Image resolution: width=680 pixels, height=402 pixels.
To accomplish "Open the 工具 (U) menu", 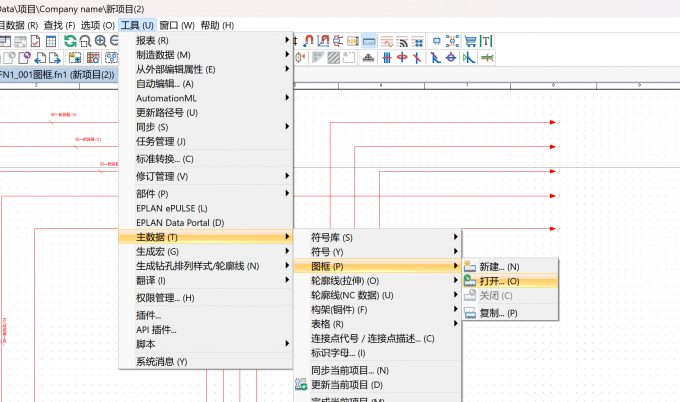I will [x=137, y=25].
